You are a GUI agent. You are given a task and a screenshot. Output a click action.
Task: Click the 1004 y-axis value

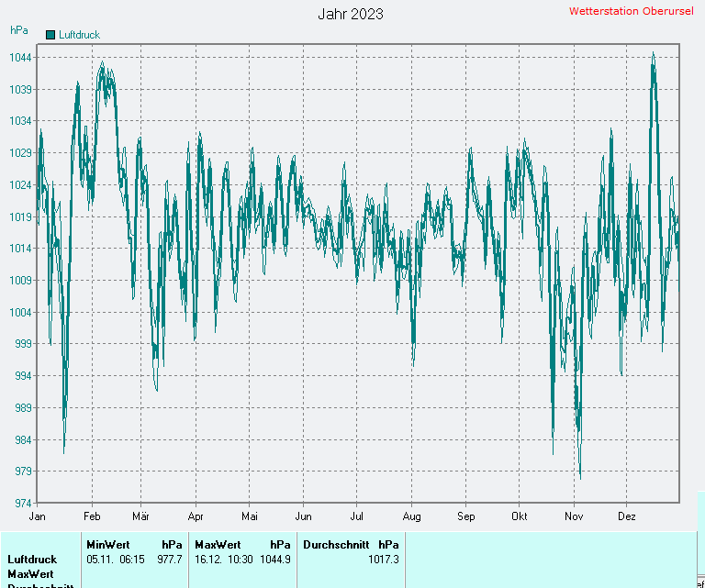20,312
